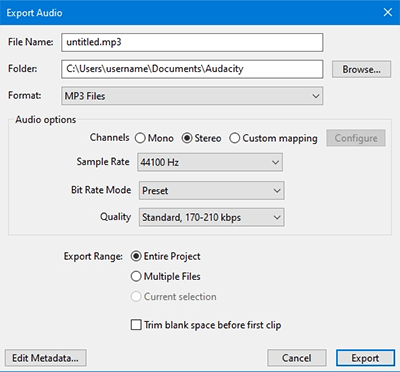400x372 pixels.
Task: Select the Mono channel option
Action: (x=154, y=138)
